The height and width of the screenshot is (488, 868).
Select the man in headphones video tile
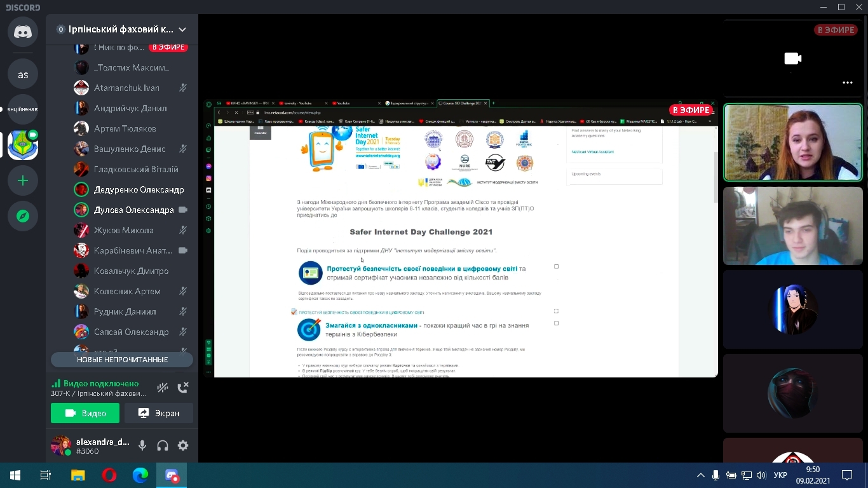pos(793,226)
